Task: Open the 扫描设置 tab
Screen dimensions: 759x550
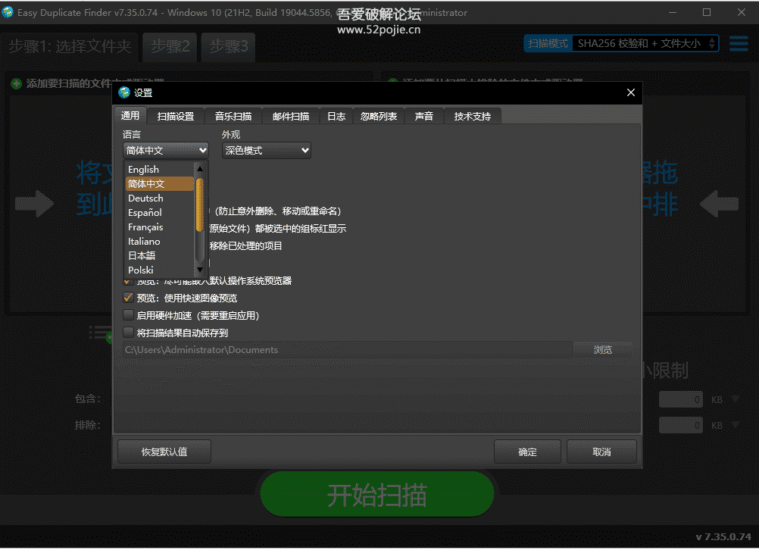Action: point(175,116)
